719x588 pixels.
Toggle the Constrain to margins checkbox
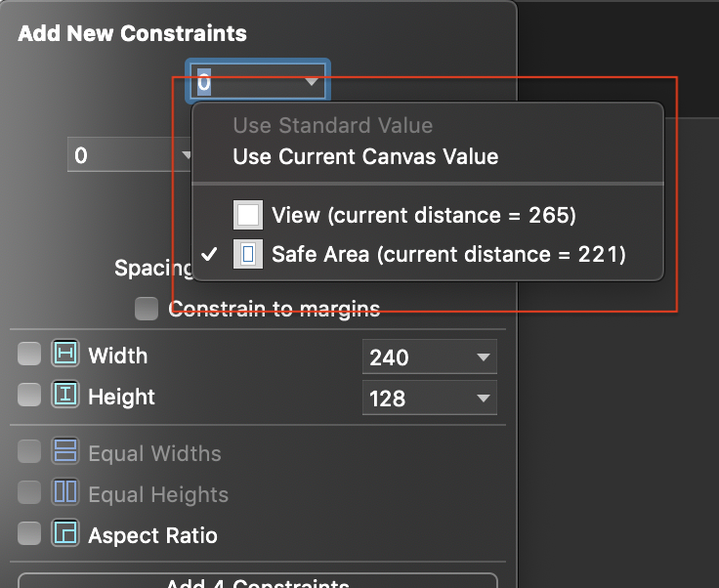point(147,310)
